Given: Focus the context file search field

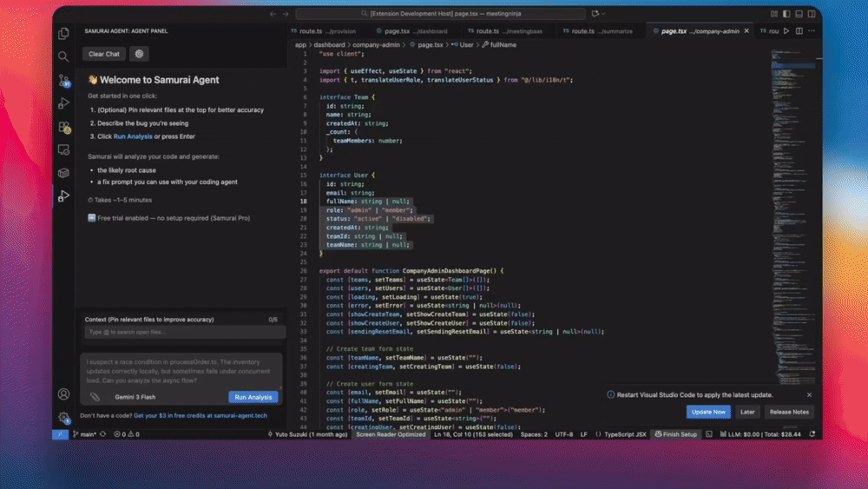Looking at the screenshot, I should click(184, 333).
